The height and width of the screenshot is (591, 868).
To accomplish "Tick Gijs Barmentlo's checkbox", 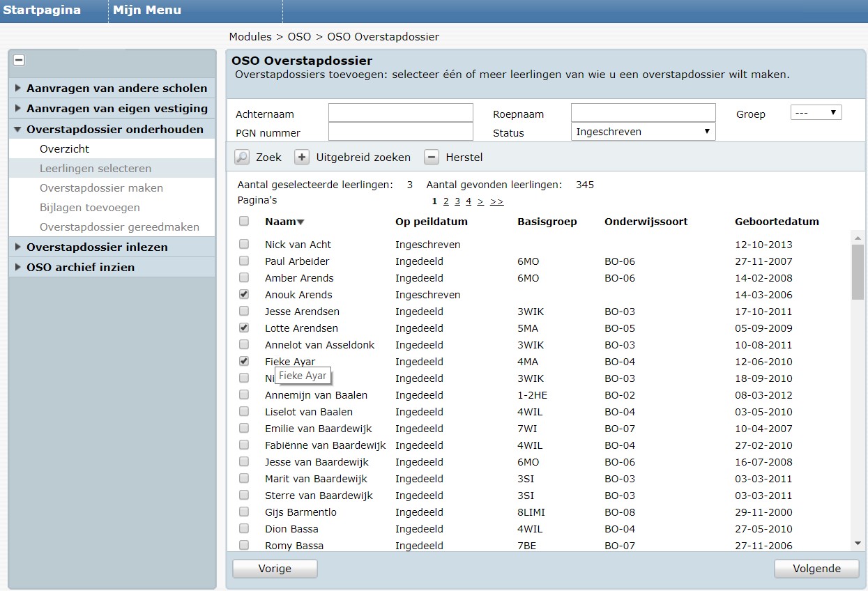I will [x=244, y=512].
